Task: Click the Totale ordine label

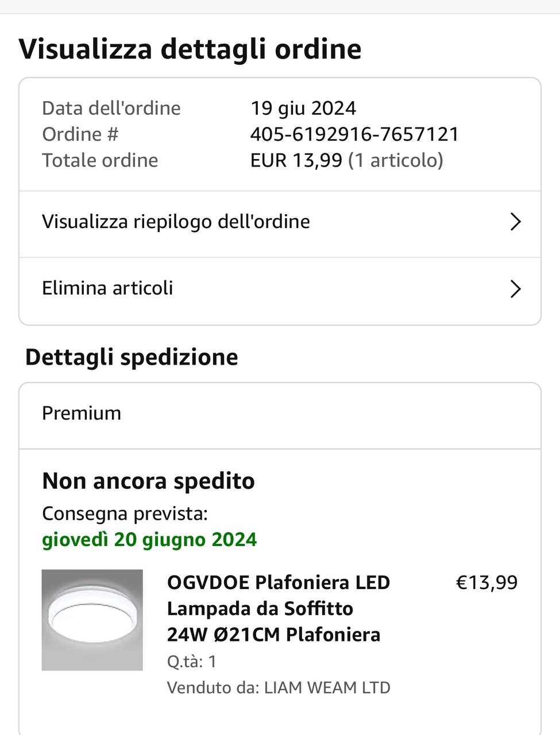Action: click(100, 160)
